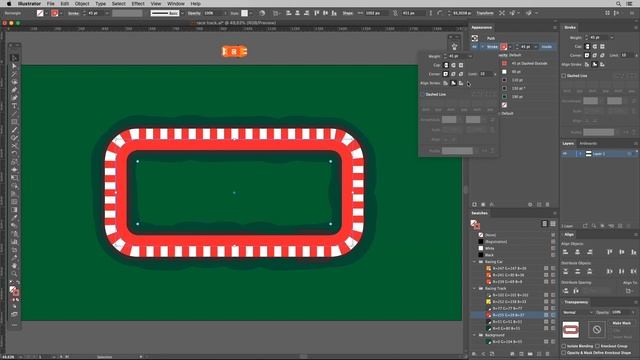Select the R=252 G=238 B=33 yellow swatch
This screenshot has height=360, width=640.
(488, 302)
